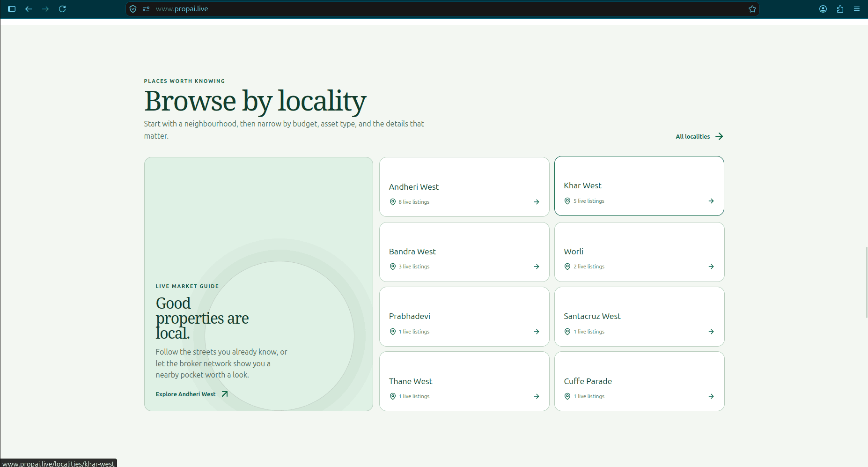Open the shield tracking protection icon

click(x=133, y=9)
